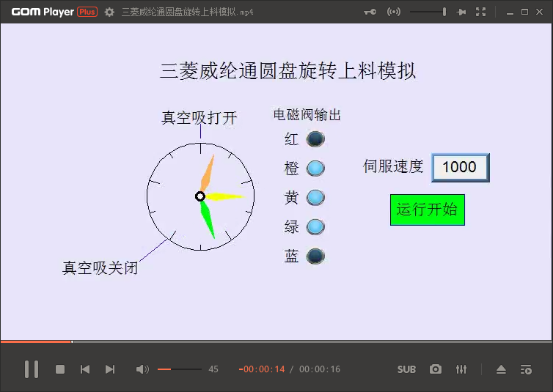Screen dimensions: 553x392
Task: Toggle pin window always on top
Action: pyautogui.click(x=461, y=12)
